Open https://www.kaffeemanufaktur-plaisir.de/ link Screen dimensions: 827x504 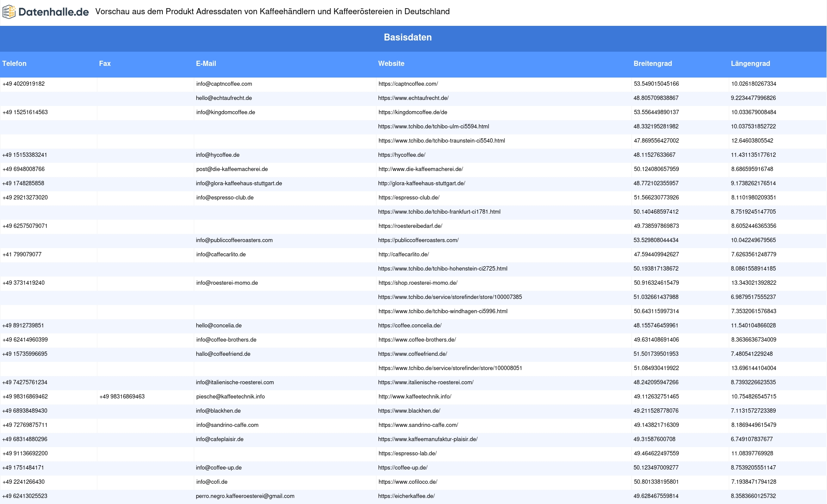pyautogui.click(x=428, y=439)
